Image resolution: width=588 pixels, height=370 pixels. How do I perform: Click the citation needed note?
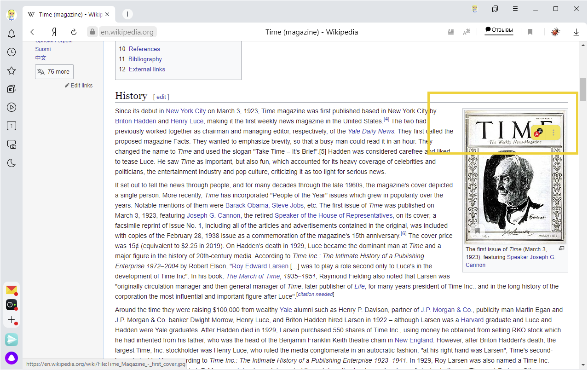[316, 294]
